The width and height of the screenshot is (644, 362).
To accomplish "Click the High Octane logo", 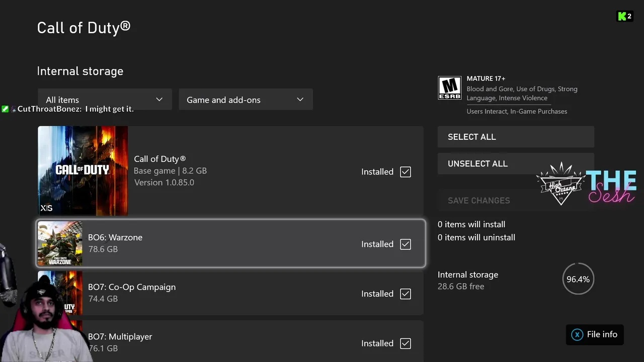I will [x=560, y=184].
